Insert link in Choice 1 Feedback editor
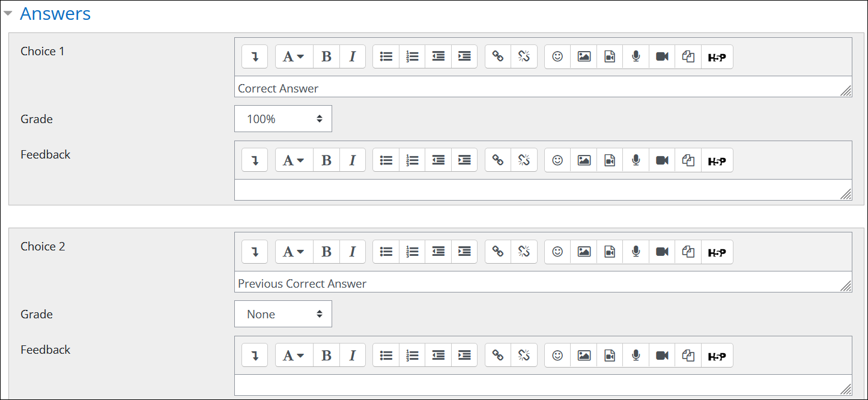Screen dimensions: 868x400 498,160
